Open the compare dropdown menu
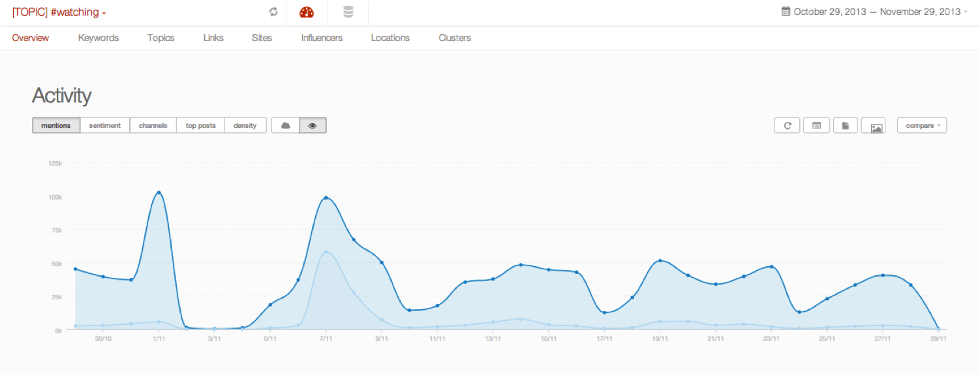Viewport: 980px width, 375px height. [x=922, y=125]
